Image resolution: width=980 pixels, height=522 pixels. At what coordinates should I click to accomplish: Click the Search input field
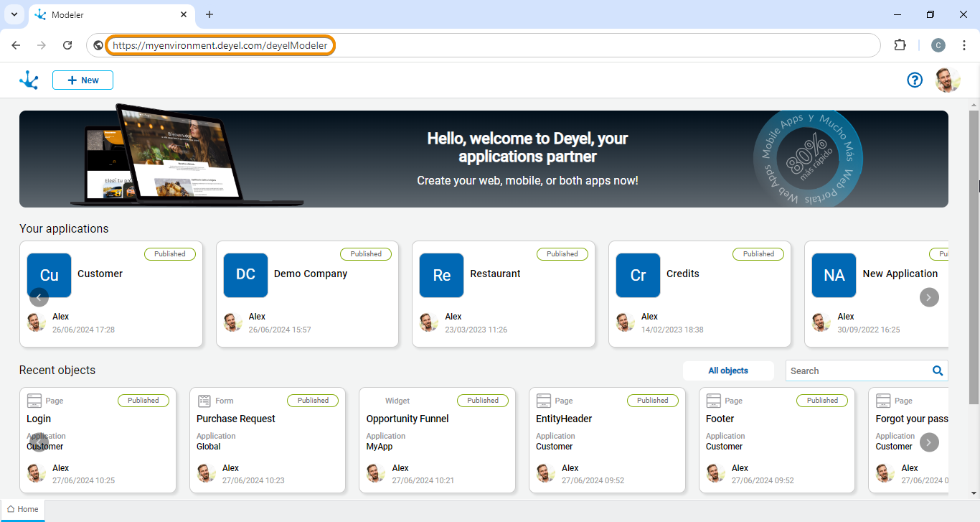click(x=857, y=370)
